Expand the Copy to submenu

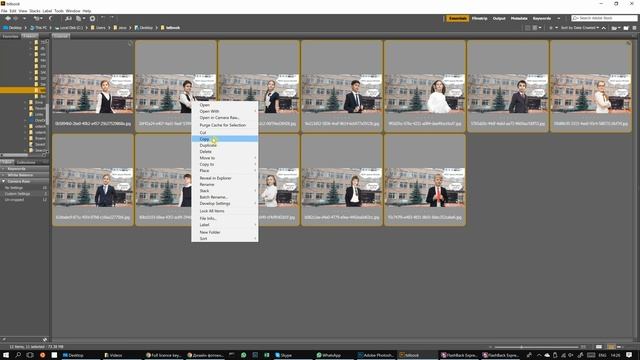224,164
